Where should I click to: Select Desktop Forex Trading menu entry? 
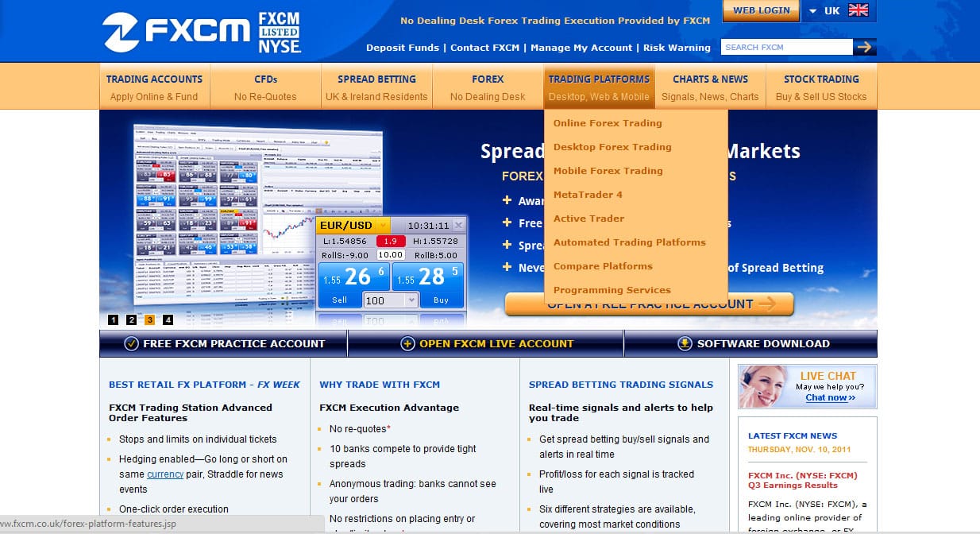click(612, 147)
